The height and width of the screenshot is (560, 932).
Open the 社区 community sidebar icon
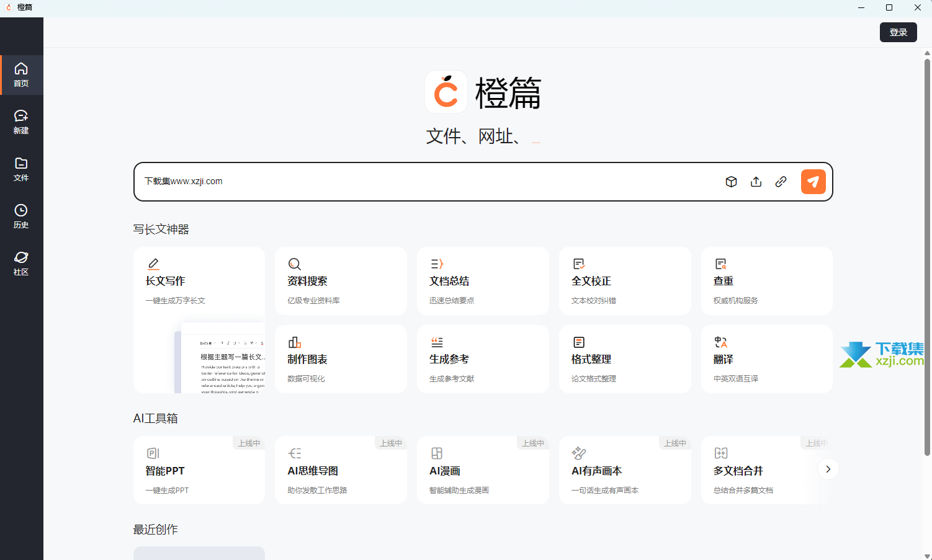(21, 263)
